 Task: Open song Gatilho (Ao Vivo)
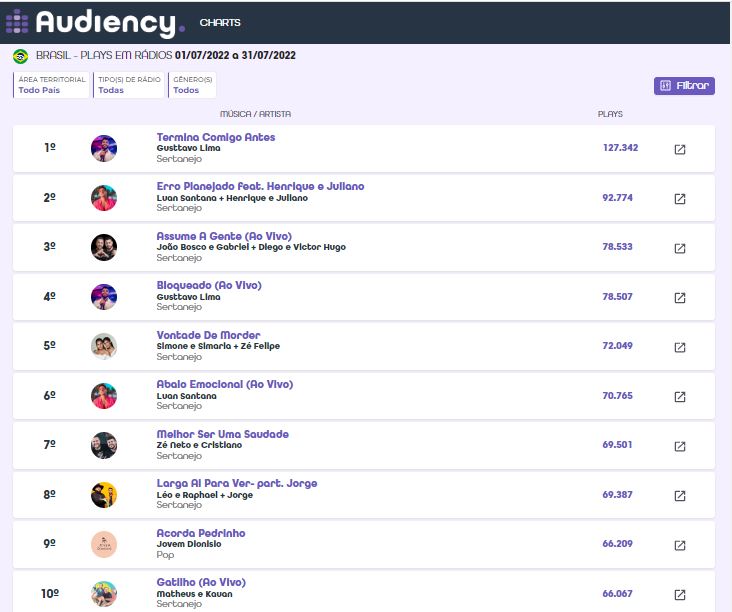[201, 582]
